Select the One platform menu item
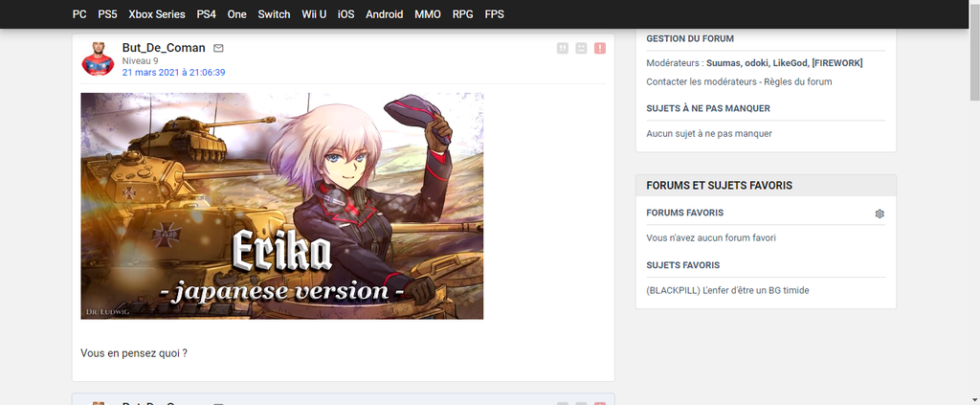This screenshot has width=980, height=405. pyautogui.click(x=237, y=13)
